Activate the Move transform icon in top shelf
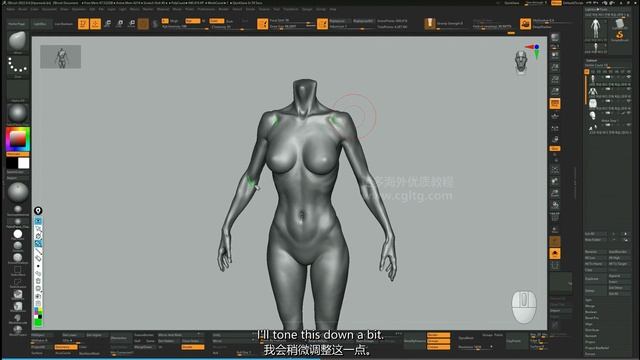 (x=107, y=24)
